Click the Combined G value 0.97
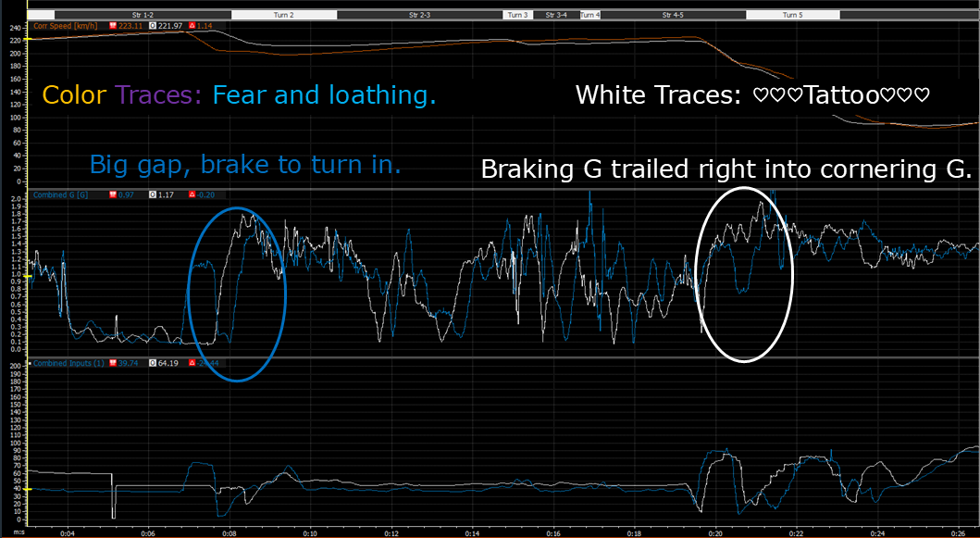 [127, 194]
